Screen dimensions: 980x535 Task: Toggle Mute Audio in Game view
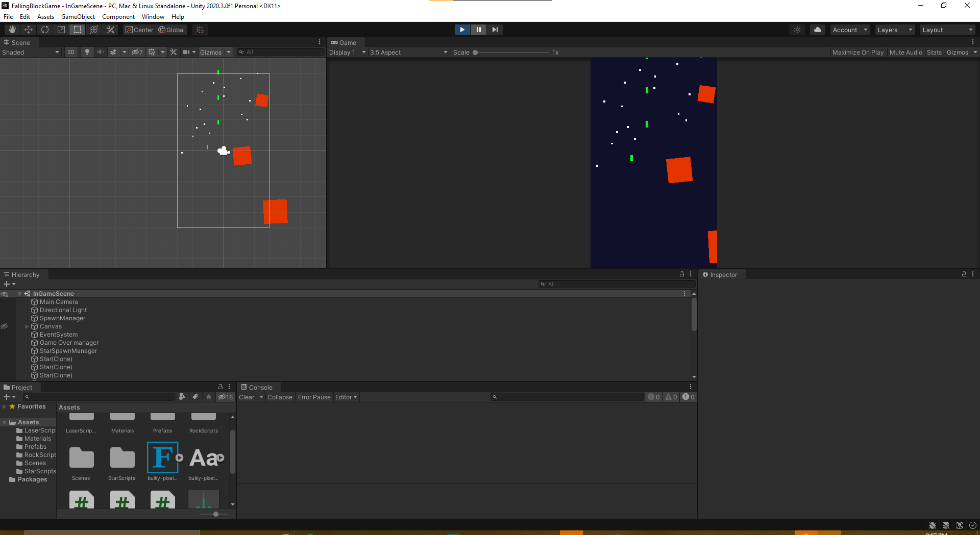pyautogui.click(x=905, y=52)
